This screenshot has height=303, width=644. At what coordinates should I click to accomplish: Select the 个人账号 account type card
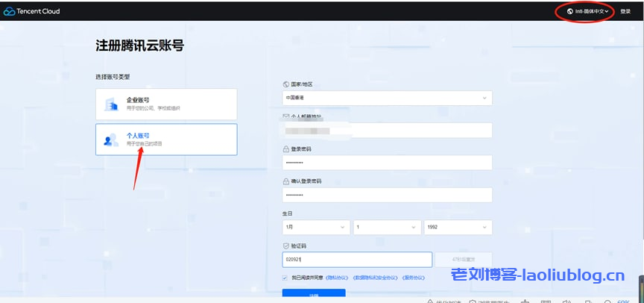point(166,140)
